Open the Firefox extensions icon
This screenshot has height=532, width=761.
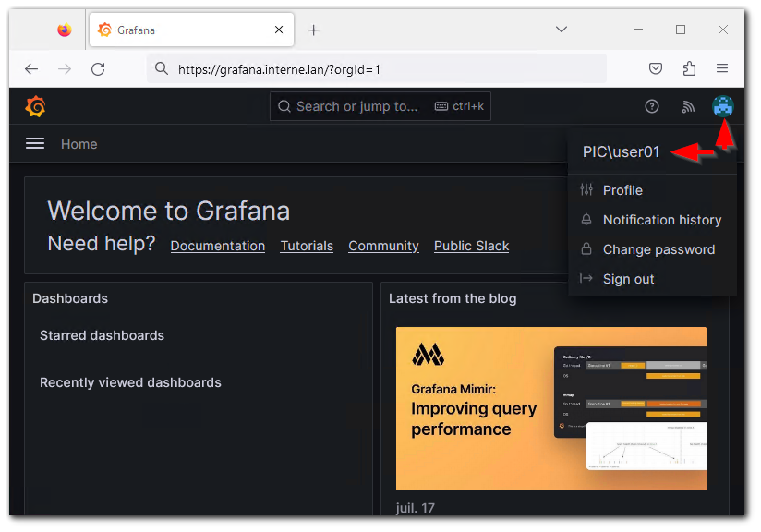[689, 68]
